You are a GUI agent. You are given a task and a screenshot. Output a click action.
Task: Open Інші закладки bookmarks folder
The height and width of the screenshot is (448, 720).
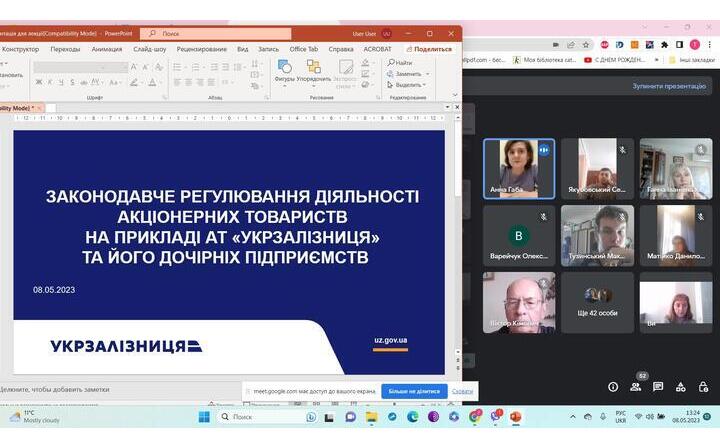[692, 60]
